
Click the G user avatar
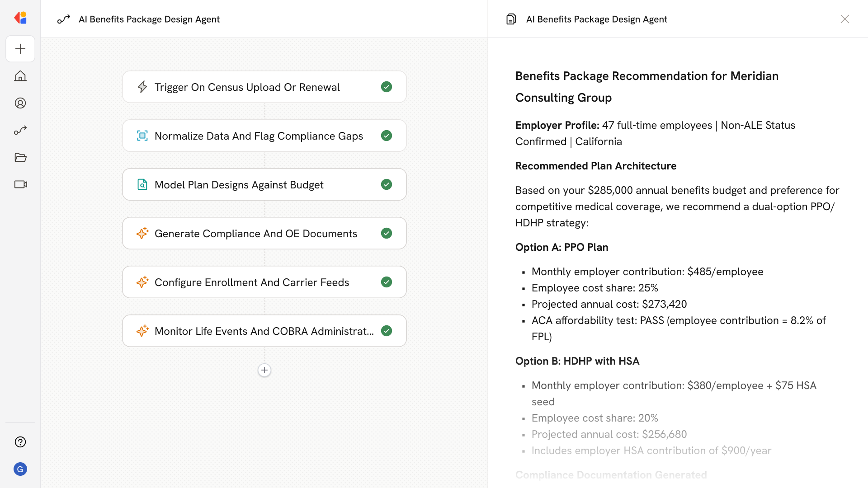(20, 469)
